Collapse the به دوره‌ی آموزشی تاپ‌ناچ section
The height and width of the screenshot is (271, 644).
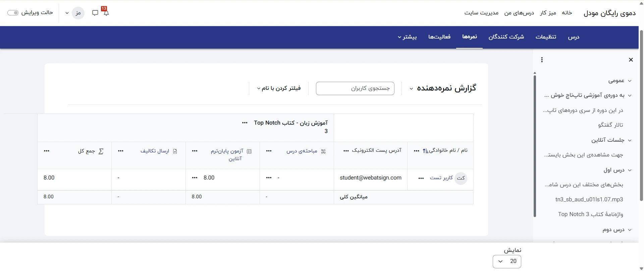(x=630, y=95)
